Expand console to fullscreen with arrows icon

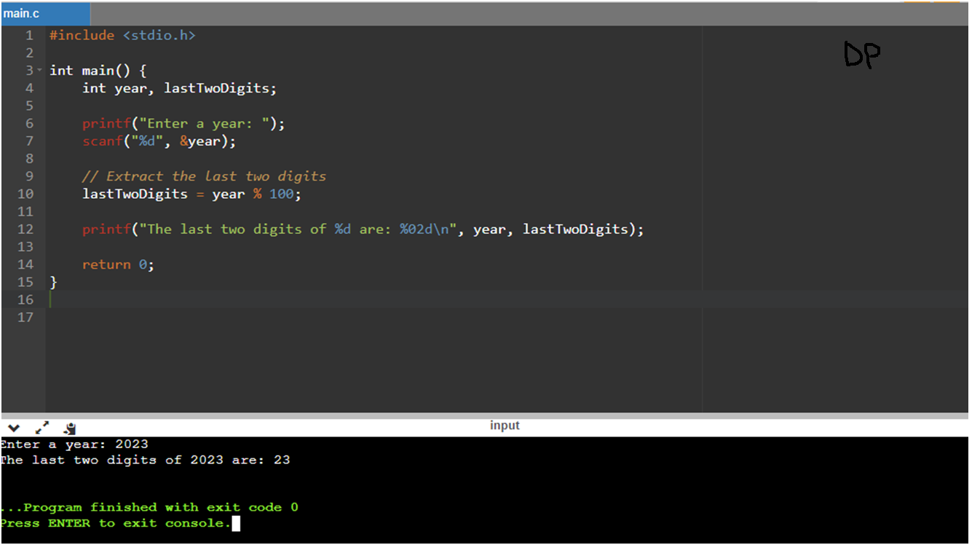(42, 428)
